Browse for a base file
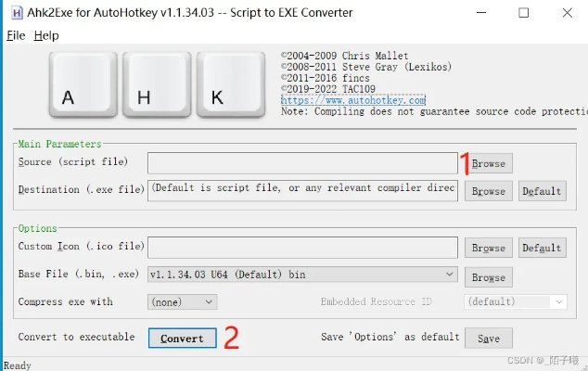 point(488,277)
